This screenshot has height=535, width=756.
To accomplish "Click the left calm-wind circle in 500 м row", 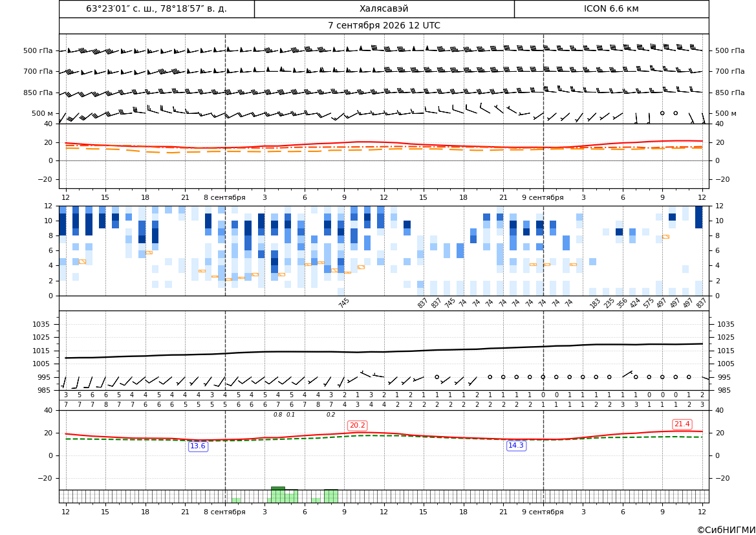I will [662, 113].
